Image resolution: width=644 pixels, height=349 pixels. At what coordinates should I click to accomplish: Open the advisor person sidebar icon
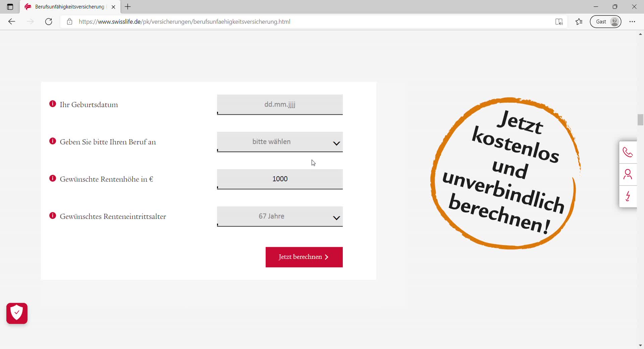click(x=628, y=174)
